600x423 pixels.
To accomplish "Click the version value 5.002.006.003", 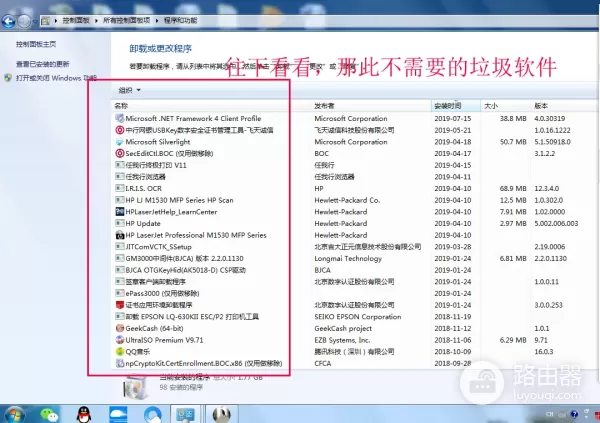I will (556, 223).
